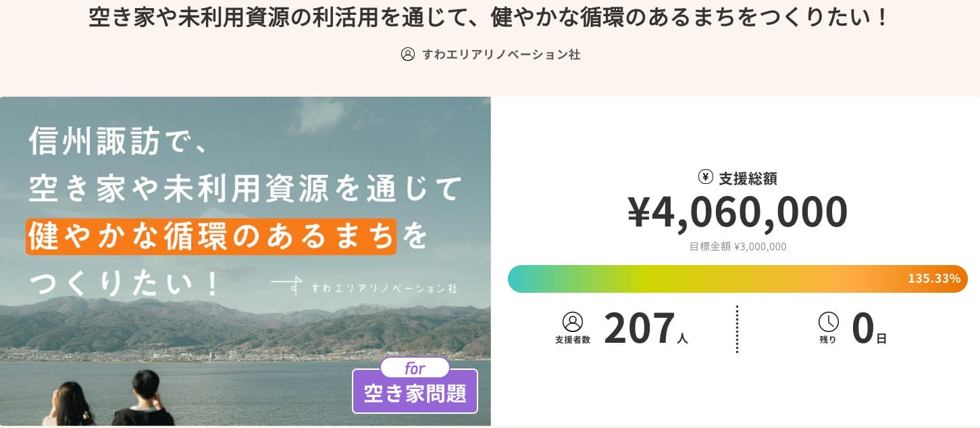Click the 207人 supporter count
The image size is (980, 428).
point(646,329)
